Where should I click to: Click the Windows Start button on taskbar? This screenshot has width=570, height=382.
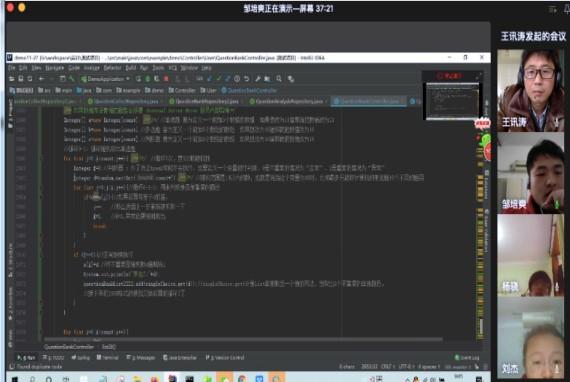(x=15, y=379)
